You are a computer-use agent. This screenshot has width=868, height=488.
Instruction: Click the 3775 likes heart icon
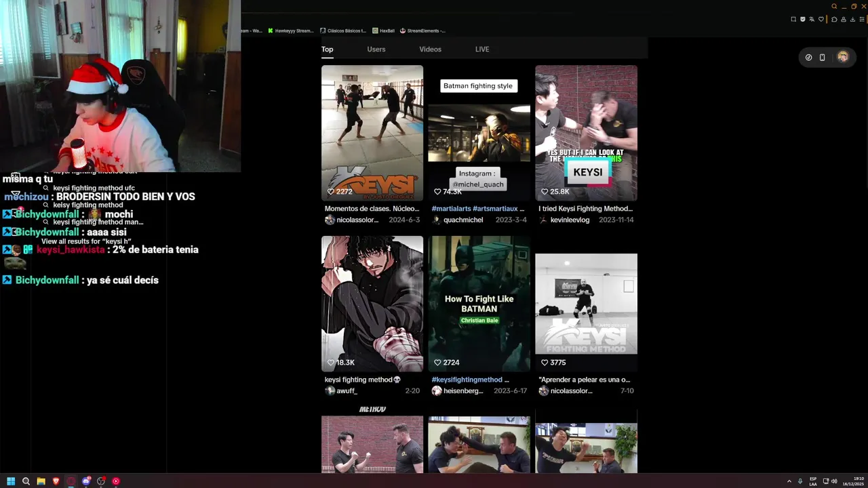(x=544, y=363)
